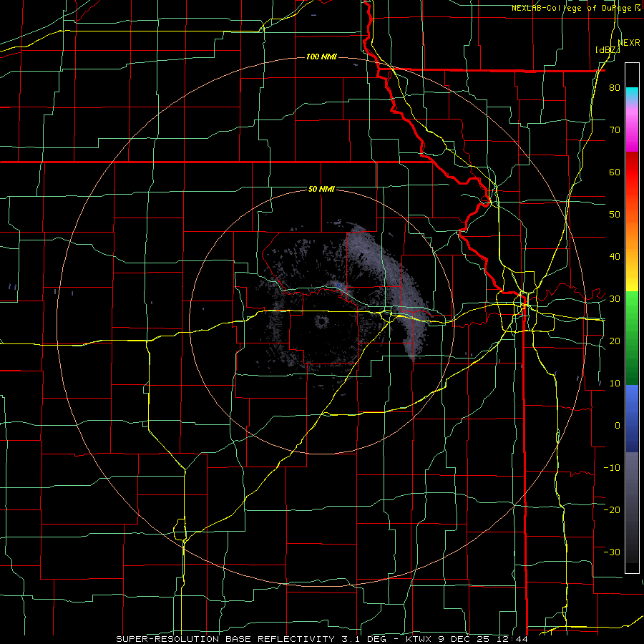This screenshot has width=644, height=644.
Task: Click the 70 dBZ scale label
Action: point(615,130)
